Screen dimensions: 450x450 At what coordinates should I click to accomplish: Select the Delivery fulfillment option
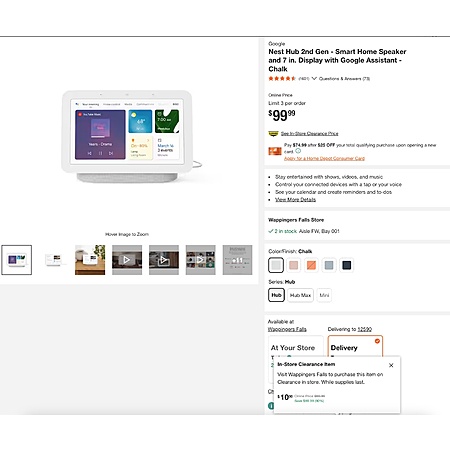pyautogui.click(x=355, y=347)
